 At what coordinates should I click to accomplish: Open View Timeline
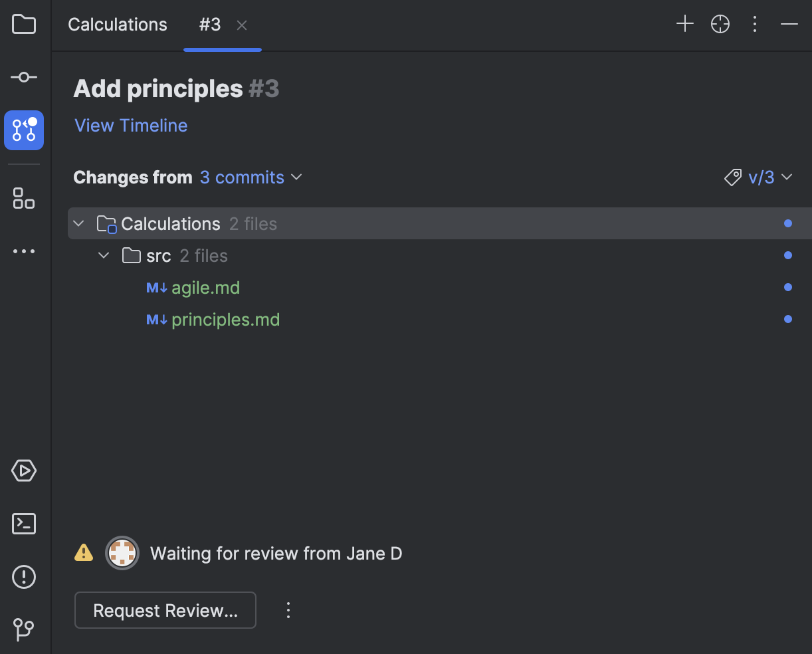point(130,126)
